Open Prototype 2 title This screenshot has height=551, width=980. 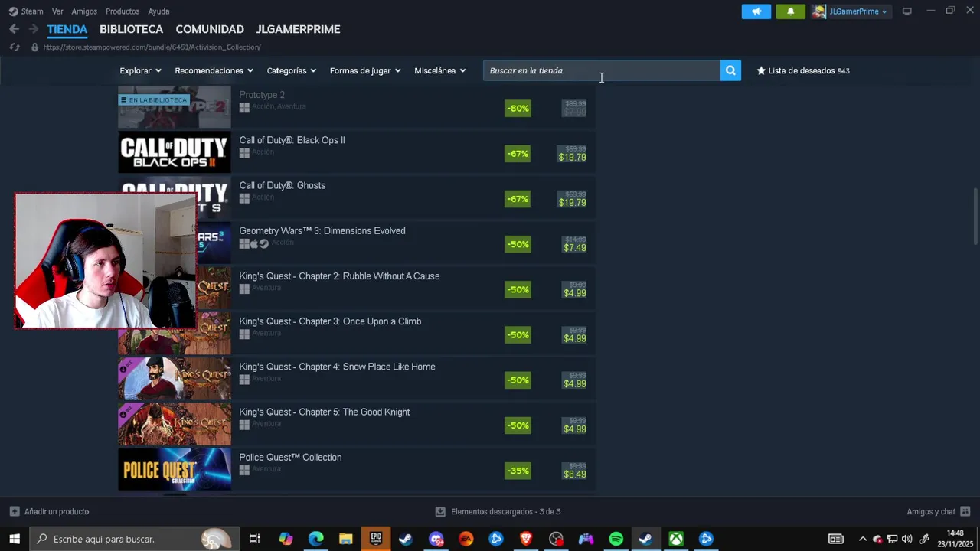[x=262, y=95]
